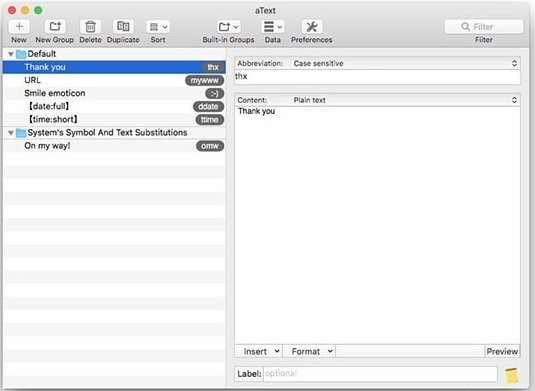Select the Default folder icon
Viewport: 535px width, 391px height.
tap(21, 54)
